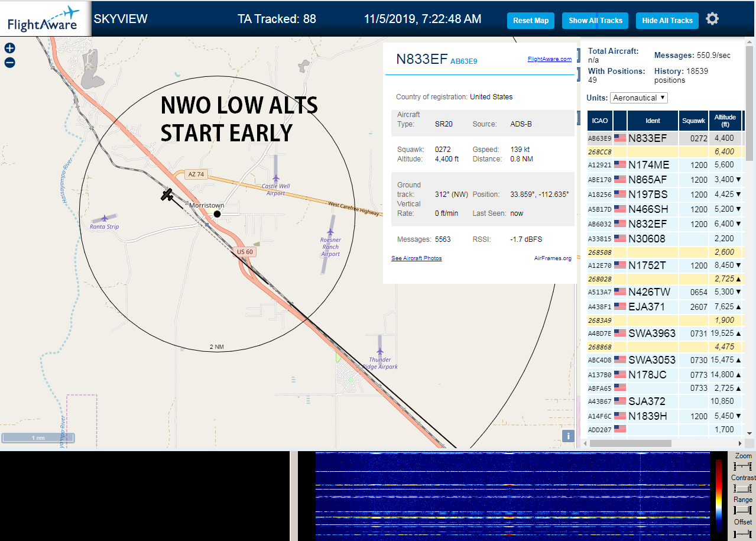The image size is (756, 541).
Task: Open the See Aircraft Photos link
Action: pos(416,258)
